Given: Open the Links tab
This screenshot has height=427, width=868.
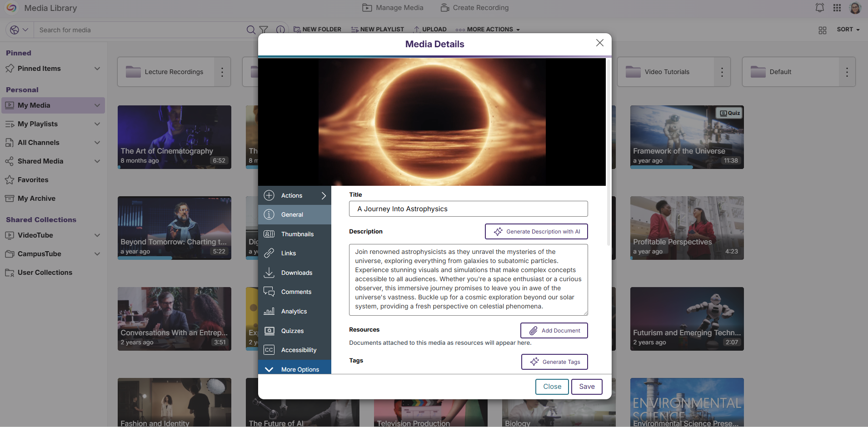Looking at the screenshot, I should click(x=294, y=253).
